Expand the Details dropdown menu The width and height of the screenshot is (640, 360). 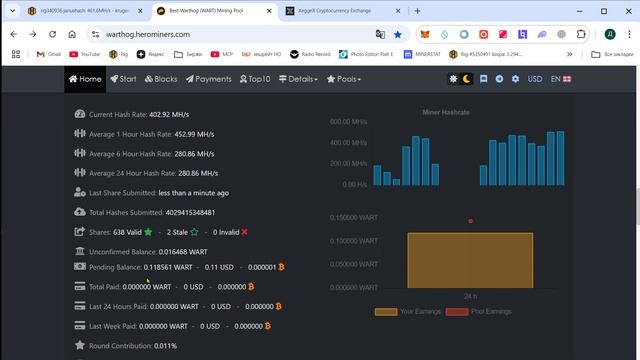point(298,79)
